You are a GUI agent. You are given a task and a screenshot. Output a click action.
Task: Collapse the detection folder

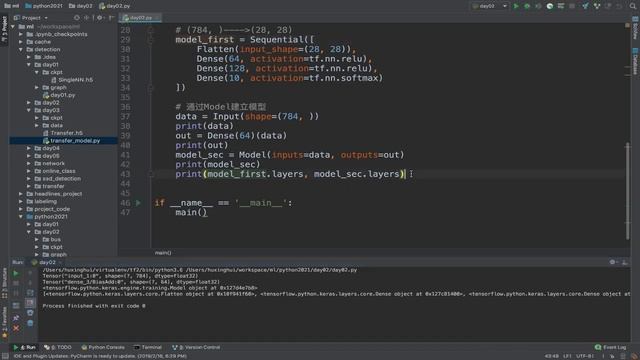(21, 49)
